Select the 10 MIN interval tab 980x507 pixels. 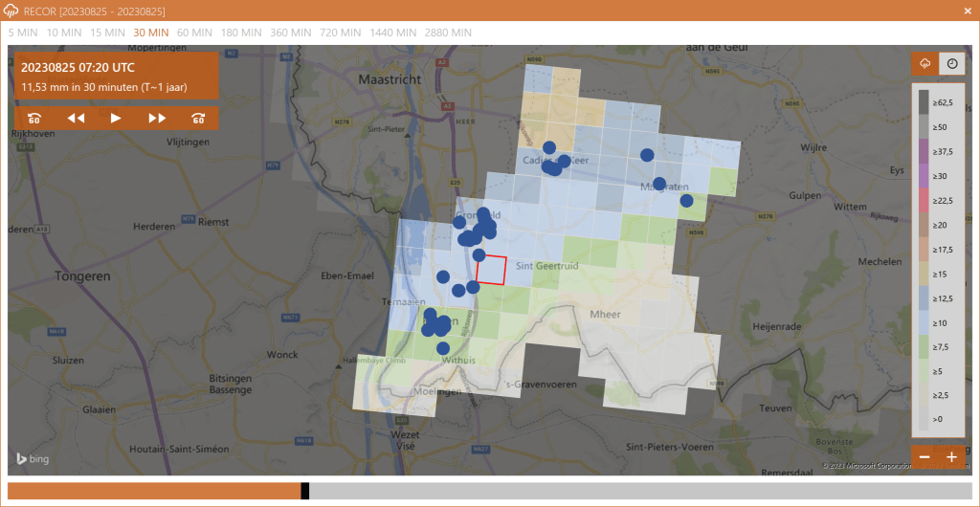click(64, 33)
